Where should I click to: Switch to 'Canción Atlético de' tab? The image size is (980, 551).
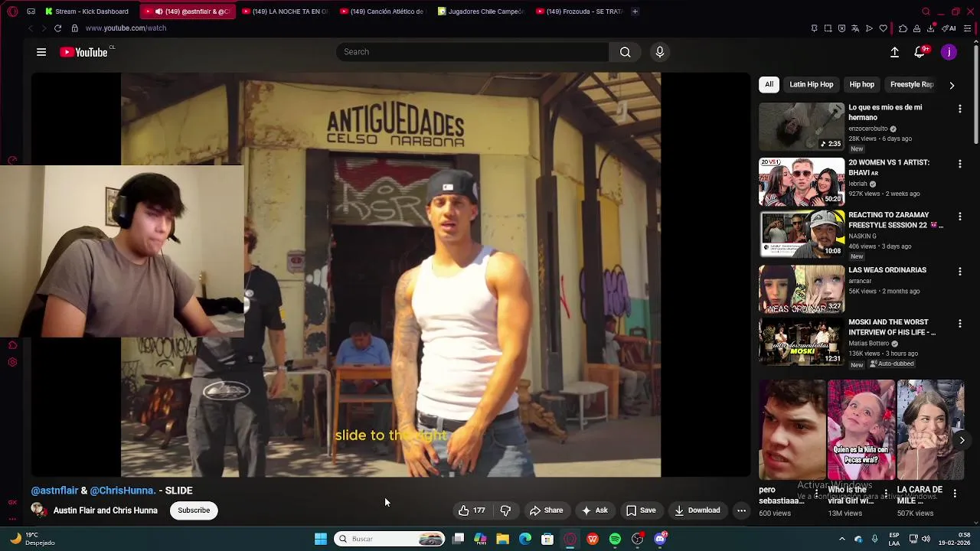tap(382, 11)
